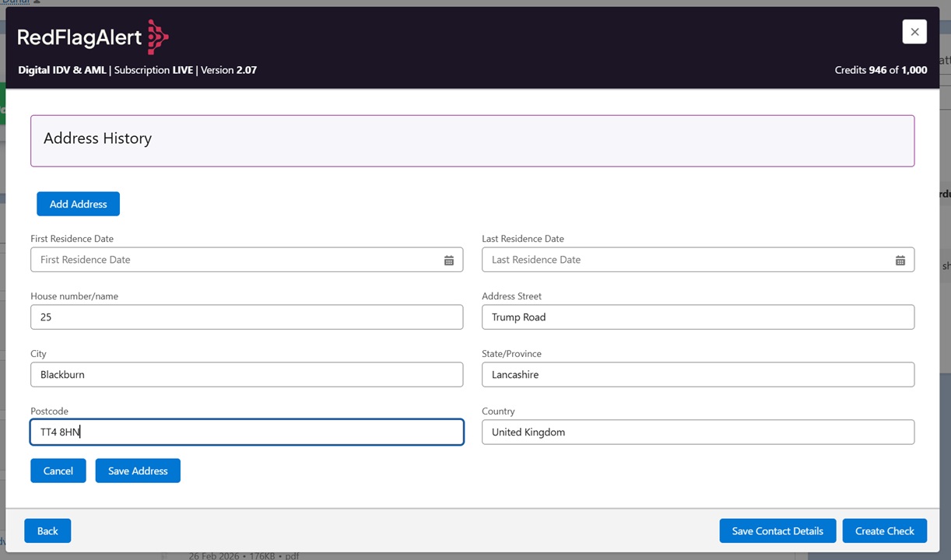This screenshot has width=951, height=560.
Task: Click the Address History heading
Action: (x=97, y=138)
